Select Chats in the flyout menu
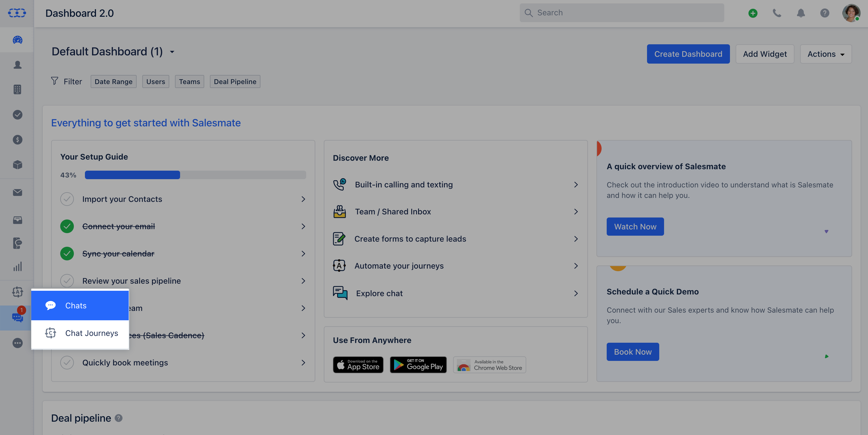868x435 pixels. click(80, 306)
